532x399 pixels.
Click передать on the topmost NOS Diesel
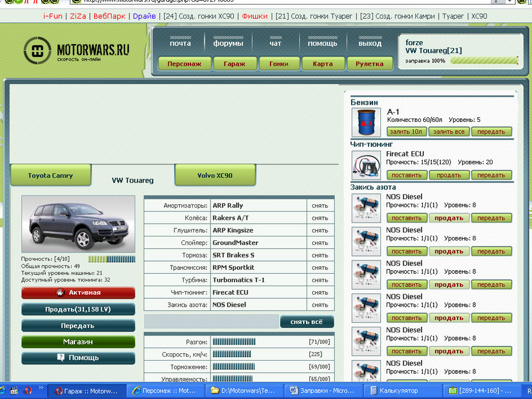pyautogui.click(x=491, y=218)
